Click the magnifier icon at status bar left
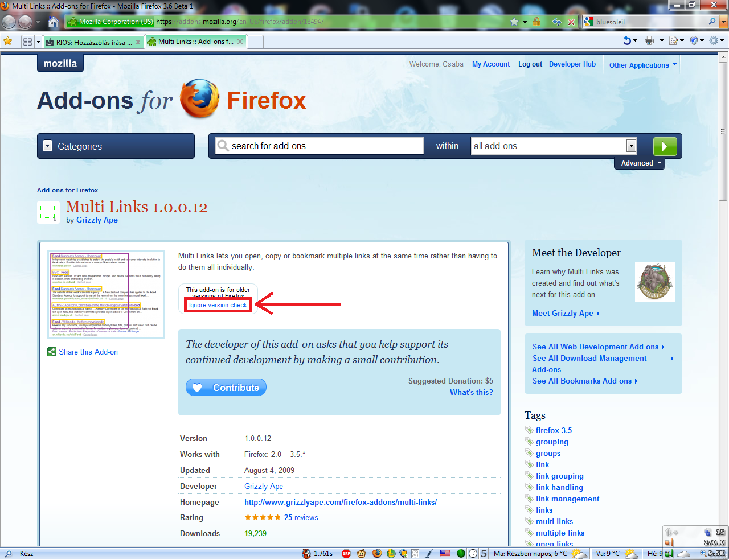729x560 pixels. [8, 553]
